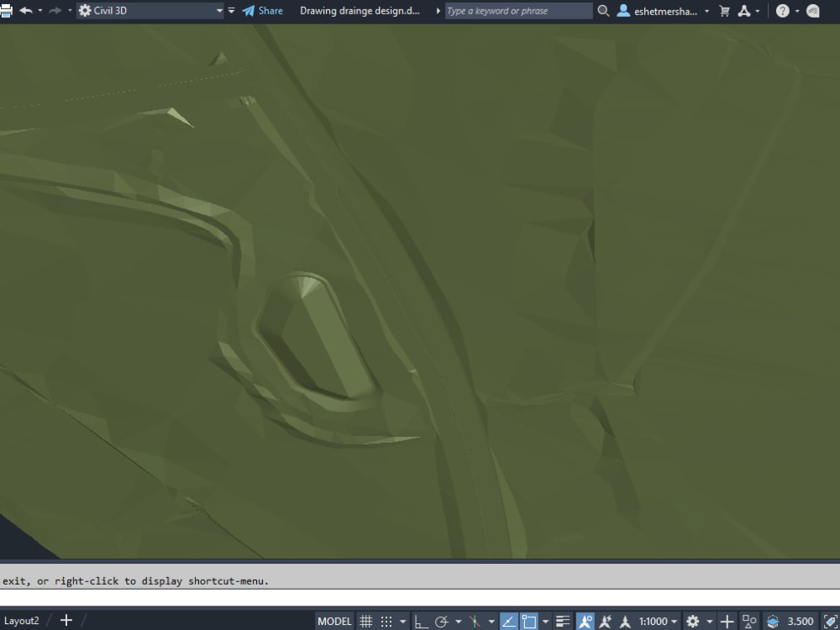Expand the arrow beside the search box
Viewport: 840px width, 630px height.
pyautogui.click(x=438, y=11)
